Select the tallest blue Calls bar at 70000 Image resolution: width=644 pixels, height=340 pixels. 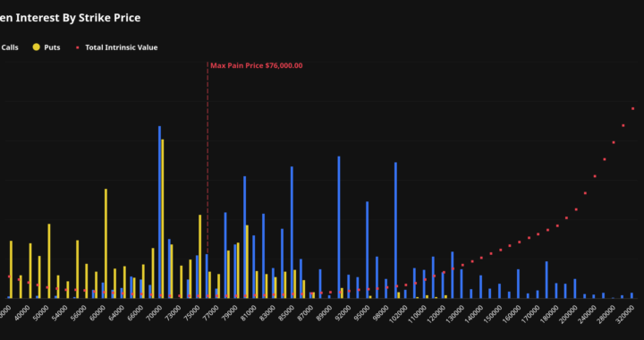pos(160,212)
